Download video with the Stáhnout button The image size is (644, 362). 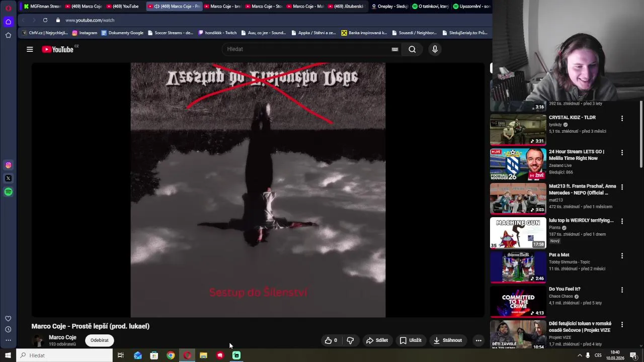448,340
